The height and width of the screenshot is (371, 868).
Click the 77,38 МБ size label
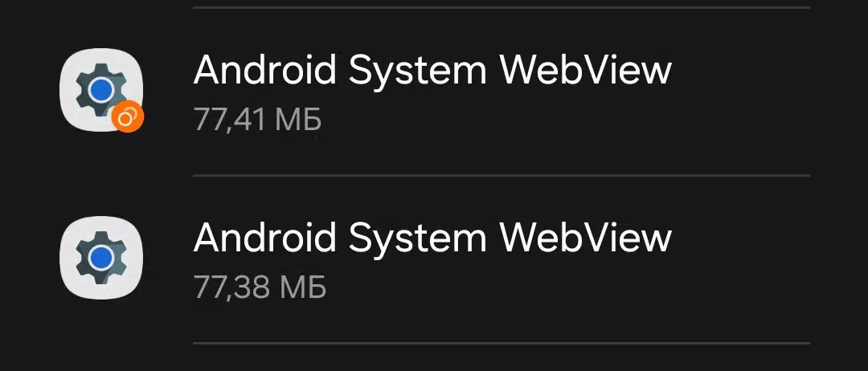pos(260,287)
